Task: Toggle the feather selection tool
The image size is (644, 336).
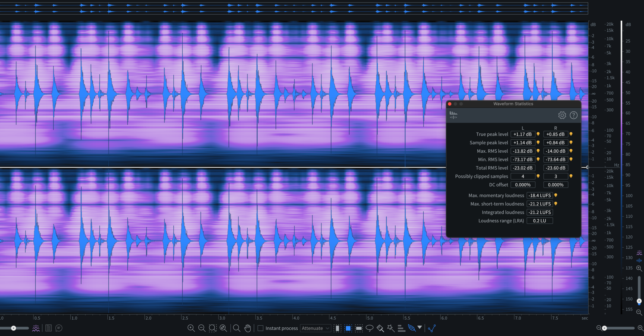Action: click(412, 328)
